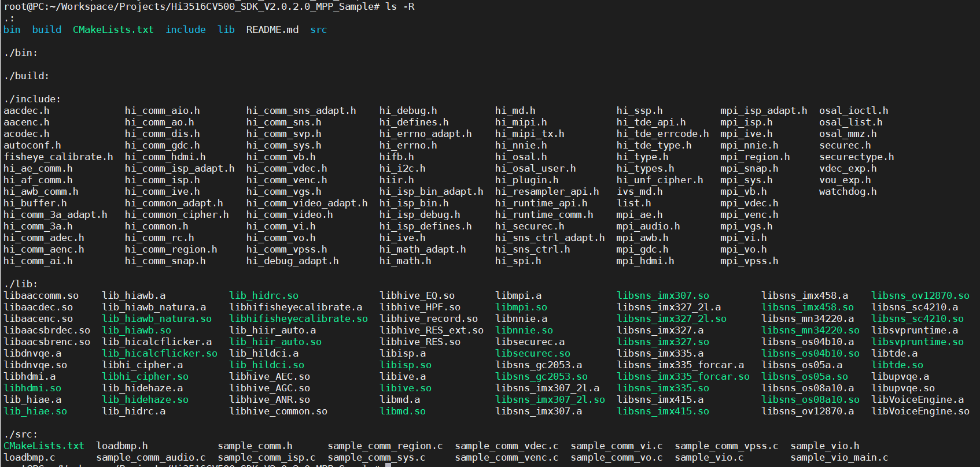Select the './include:' directory header line
Screen dimensions: 980x467
tap(32, 99)
